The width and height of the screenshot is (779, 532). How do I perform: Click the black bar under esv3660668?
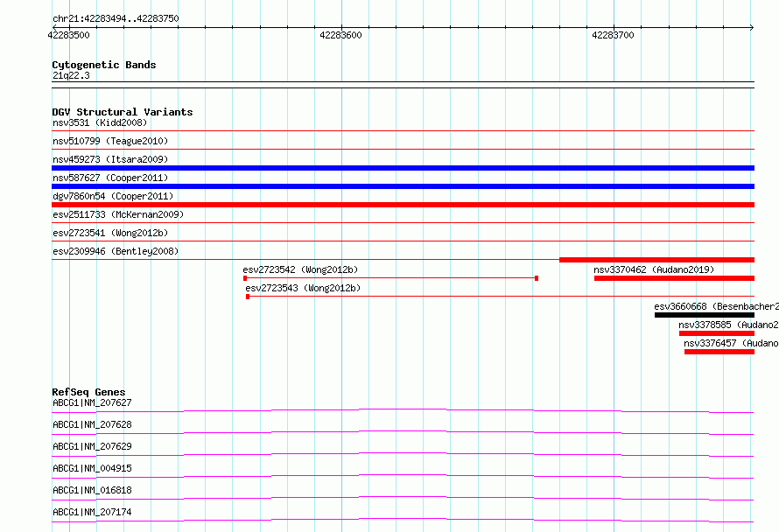pyautogui.click(x=705, y=315)
